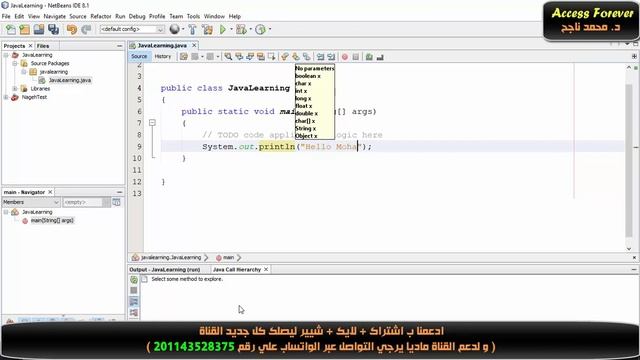Build the project with the hammer icon
Viewport: 640px width, 360px height.
pyautogui.click(x=192, y=29)
